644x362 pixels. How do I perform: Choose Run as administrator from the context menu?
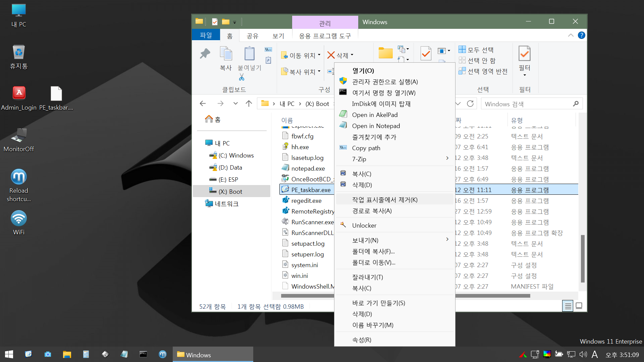385,82
